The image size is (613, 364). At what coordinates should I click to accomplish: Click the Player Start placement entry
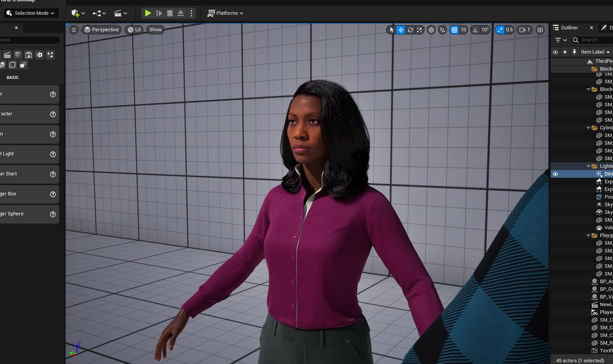(29, 174)
